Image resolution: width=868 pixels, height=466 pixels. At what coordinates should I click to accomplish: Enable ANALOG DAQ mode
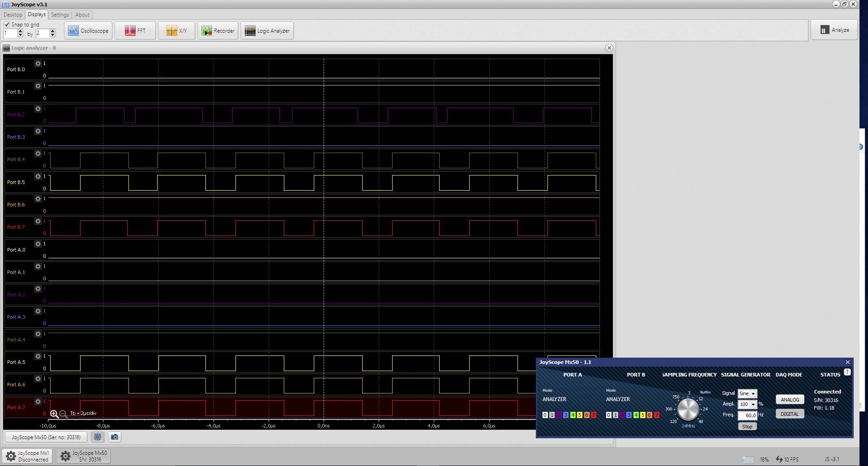pos(789,399)
